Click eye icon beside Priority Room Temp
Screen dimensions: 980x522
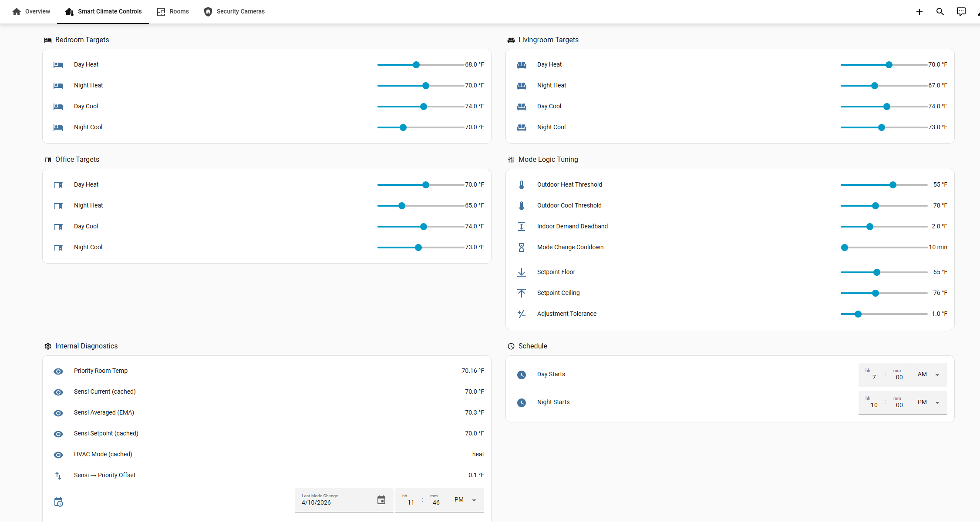tap(58, 371)
